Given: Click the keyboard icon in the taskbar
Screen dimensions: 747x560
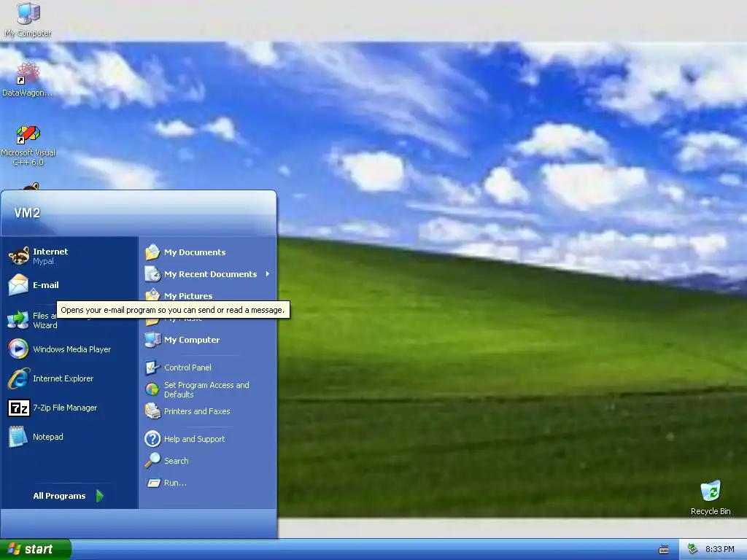Looking at the screenshot, I should pyautogui.click(x=664, y=550).
